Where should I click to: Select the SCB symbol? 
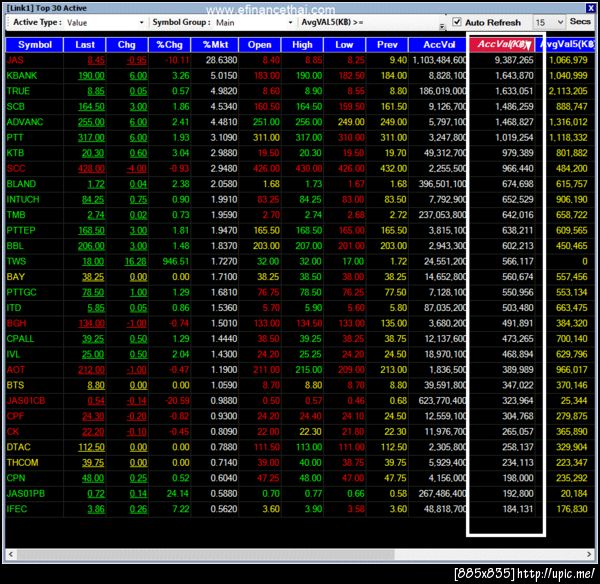coord(16,106)
